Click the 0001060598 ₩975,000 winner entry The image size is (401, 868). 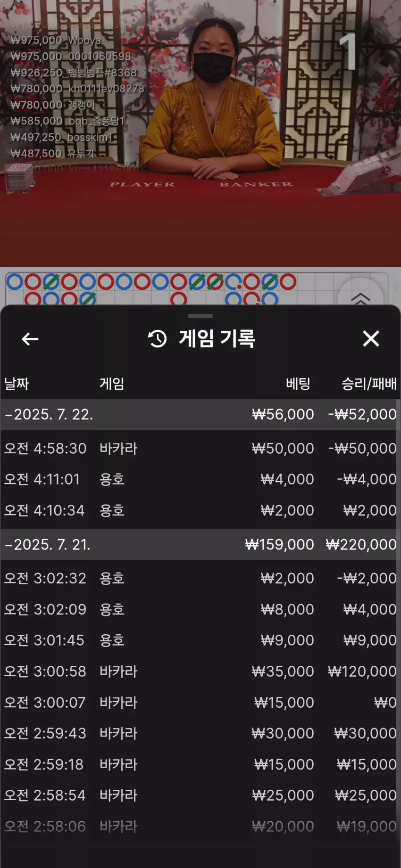point(71,56)
